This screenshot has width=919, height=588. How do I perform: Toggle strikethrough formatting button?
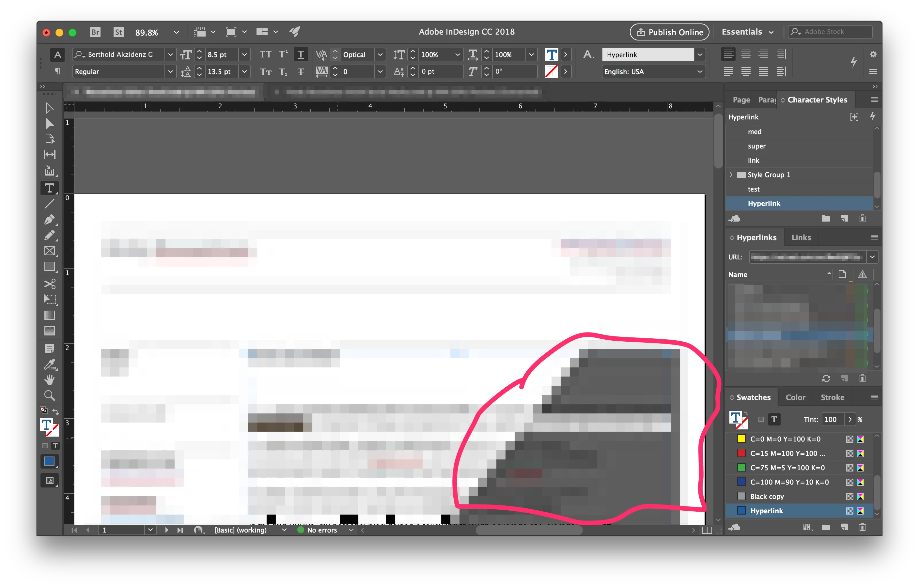tap(301, 72)
